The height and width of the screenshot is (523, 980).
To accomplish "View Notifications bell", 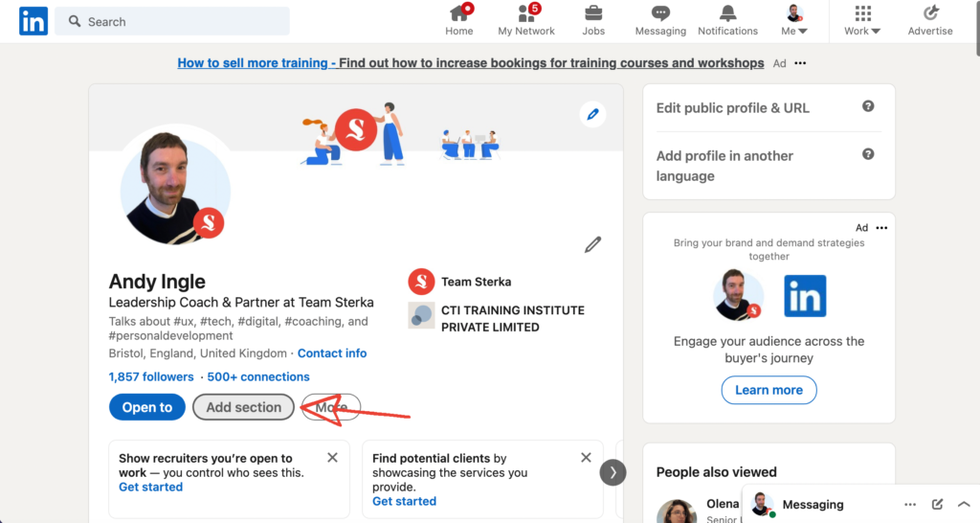I will tap(727, 21).
